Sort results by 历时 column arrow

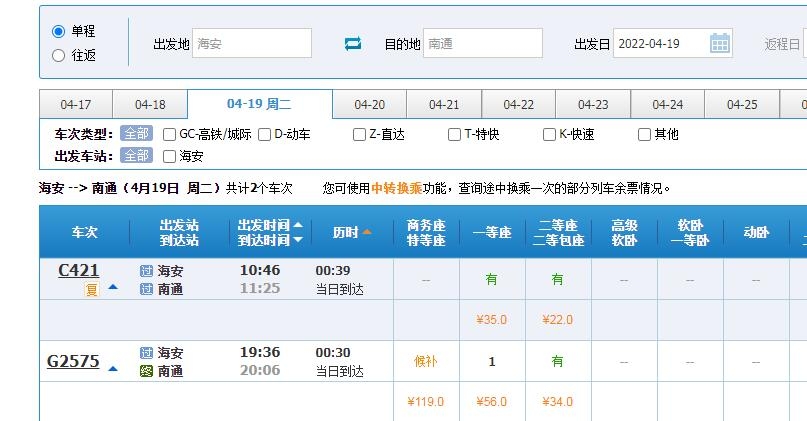pos(367,232)
